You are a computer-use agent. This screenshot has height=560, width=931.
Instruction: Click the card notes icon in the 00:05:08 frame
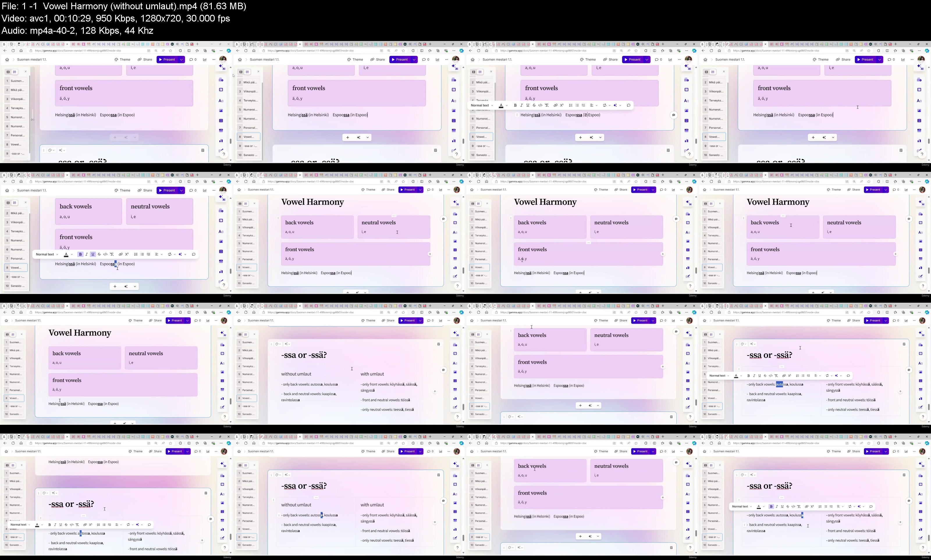click(438, 344)
